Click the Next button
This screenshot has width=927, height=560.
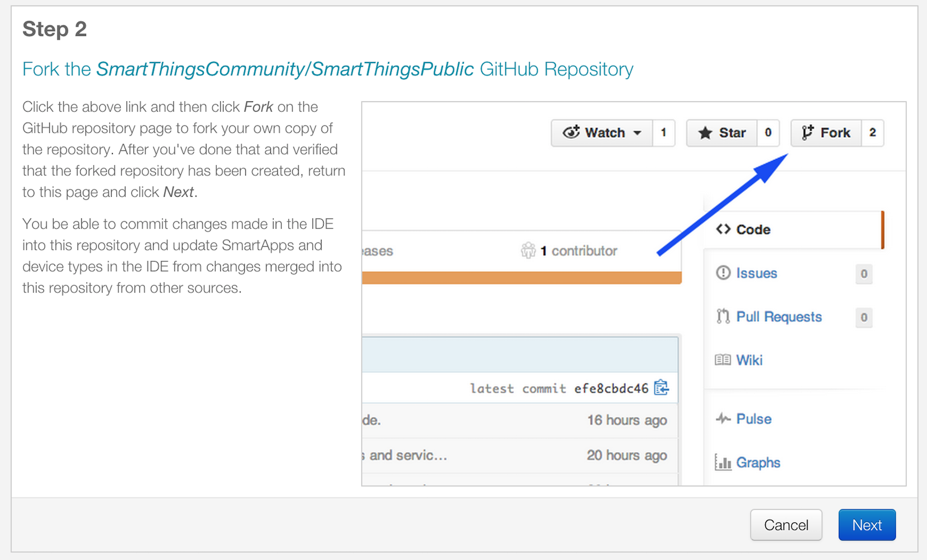coord(867,525)
